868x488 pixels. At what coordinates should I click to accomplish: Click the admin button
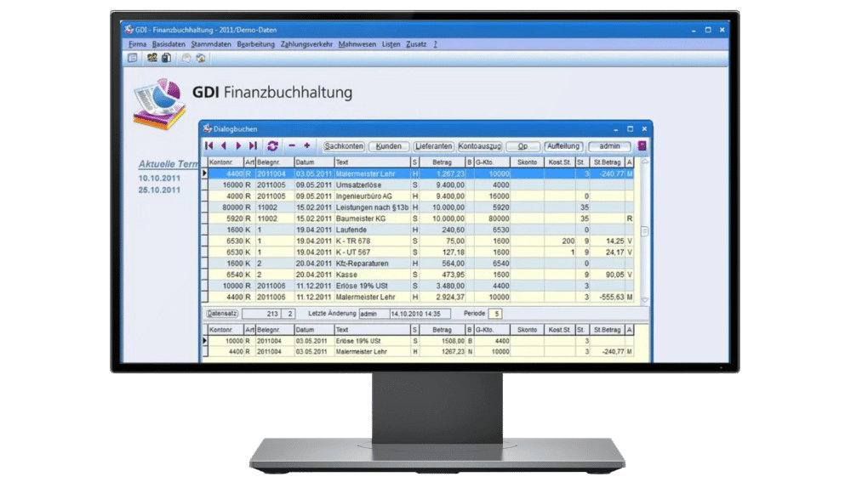(x=609, y=146)
